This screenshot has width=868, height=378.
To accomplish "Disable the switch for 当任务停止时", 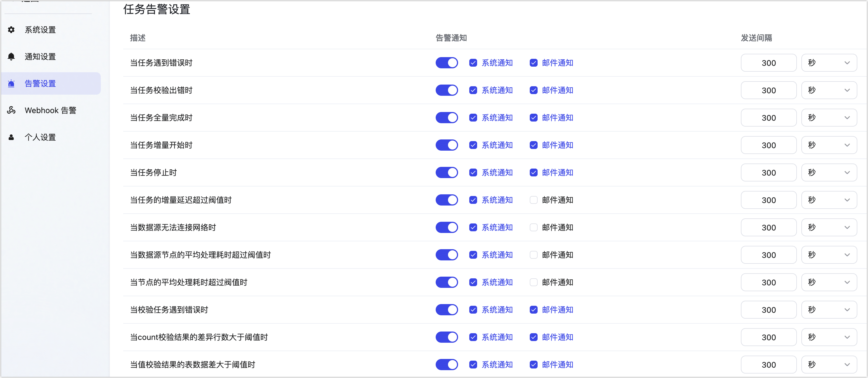I will 447,172.
